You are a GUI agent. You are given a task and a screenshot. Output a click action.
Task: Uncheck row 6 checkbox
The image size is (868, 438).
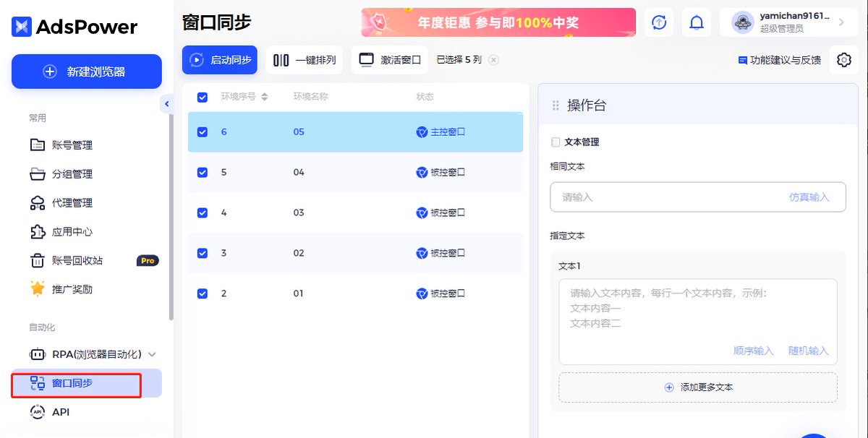(203, 132)
